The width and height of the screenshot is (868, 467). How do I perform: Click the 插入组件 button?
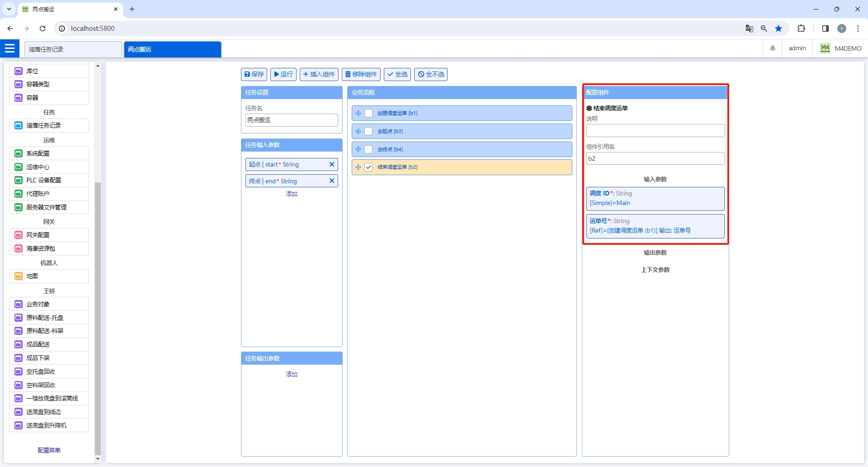click(319, 74)
